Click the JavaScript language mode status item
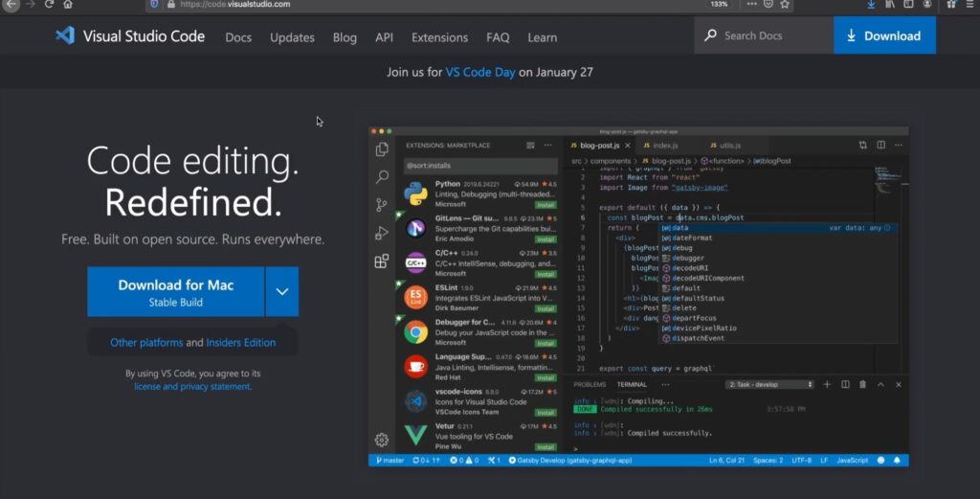Screen dimensions: 980x499 [852, 461]
